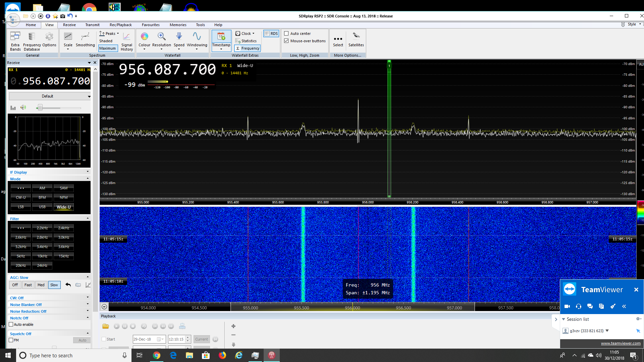Open File Explorer from taskbar
Viewport: 644px width, 362px height.
(190, 355)
